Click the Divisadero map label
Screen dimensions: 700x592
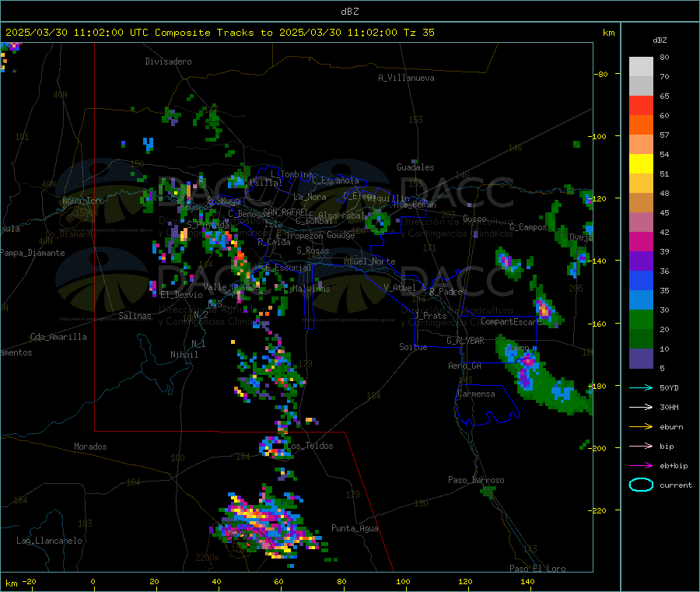point(168,61)
